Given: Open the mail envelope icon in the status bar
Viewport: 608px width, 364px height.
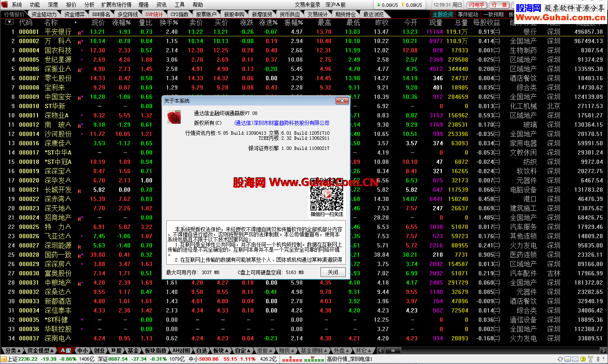Looking at the screenshot, I should (x=575, y=359).
